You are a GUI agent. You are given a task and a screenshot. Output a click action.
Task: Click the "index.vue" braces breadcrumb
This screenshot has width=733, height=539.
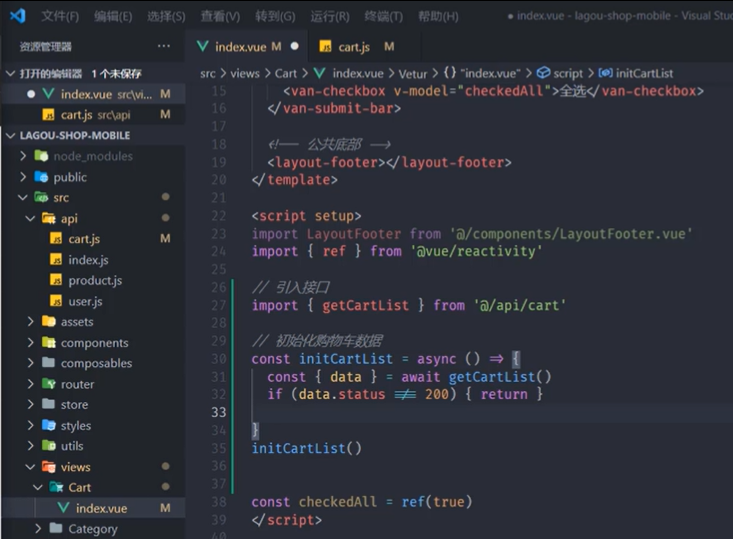[x=481, y=73]
